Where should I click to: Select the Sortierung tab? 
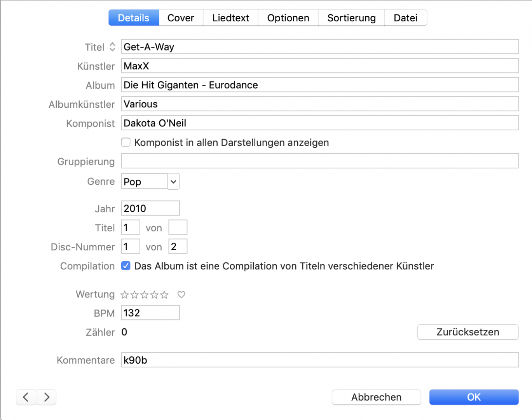click(x=351, y=17)
